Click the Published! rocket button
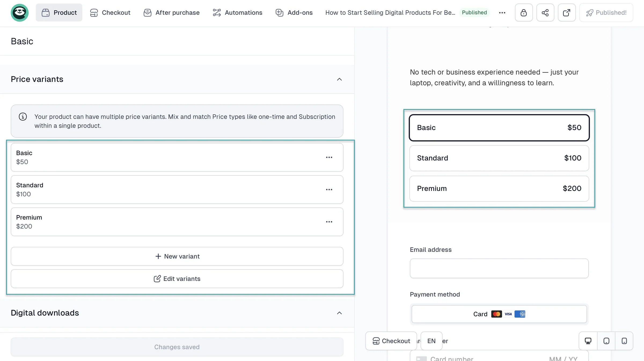 click(606, 13)
